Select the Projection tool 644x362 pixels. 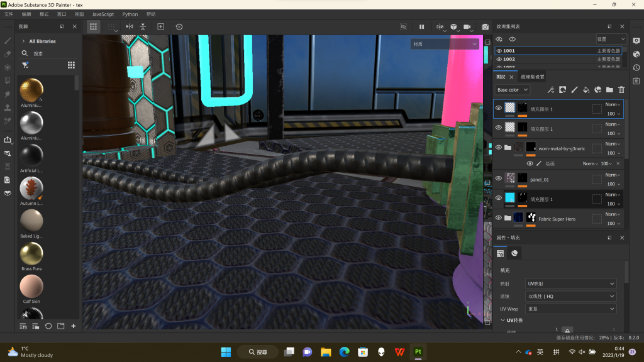(8, 67)
